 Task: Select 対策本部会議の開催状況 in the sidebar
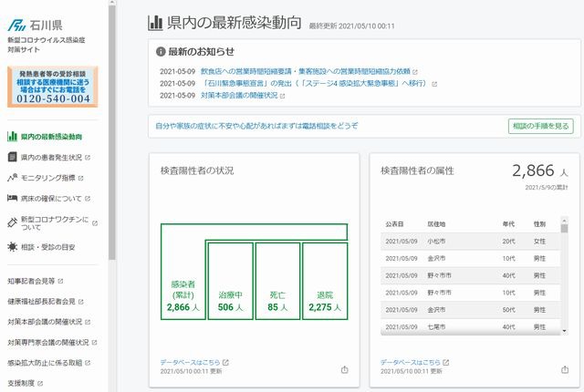47,322
